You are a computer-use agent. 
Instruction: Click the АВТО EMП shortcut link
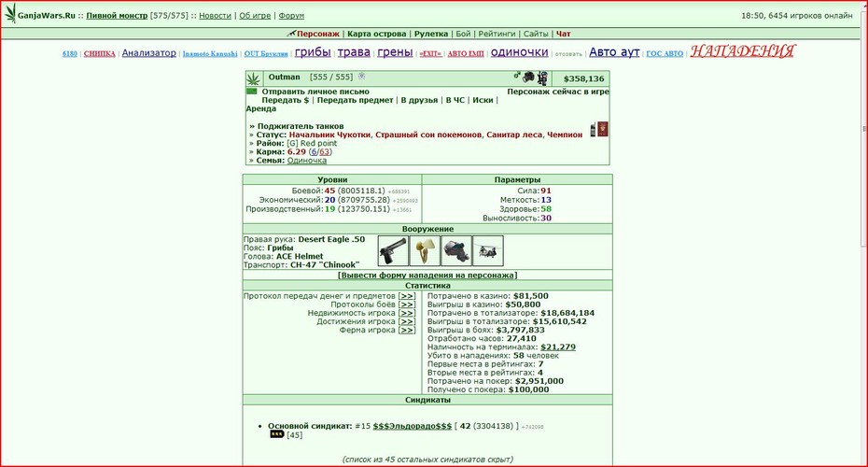click(x=466, y=54)
